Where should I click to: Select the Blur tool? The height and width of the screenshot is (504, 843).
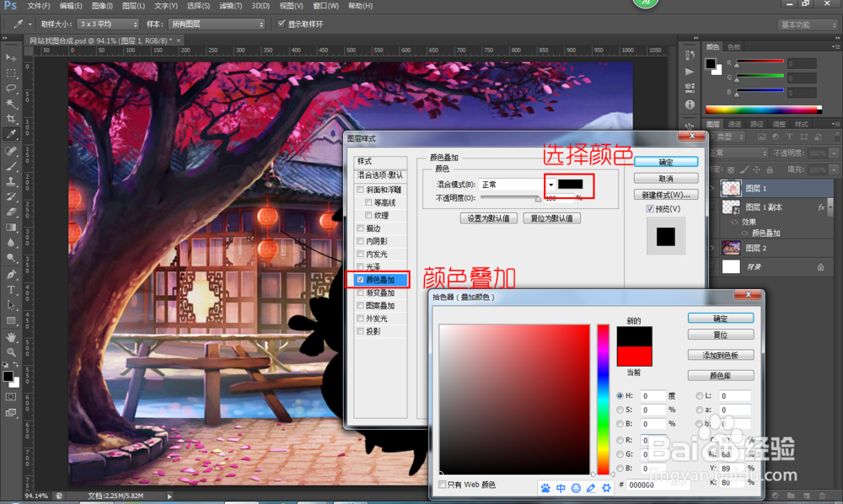click(x=11, y=243)
